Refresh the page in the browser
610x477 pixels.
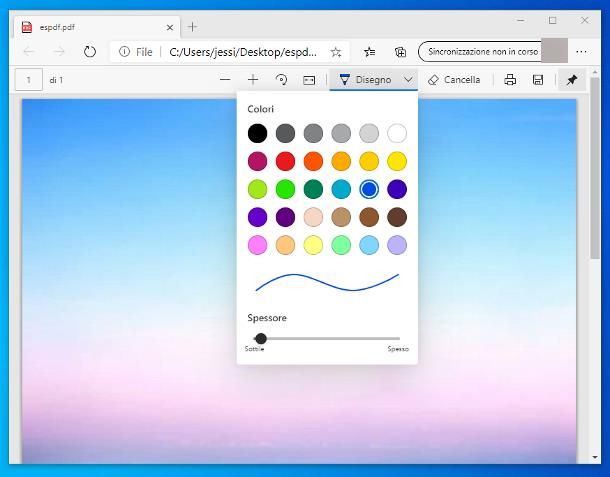(90, 52)
